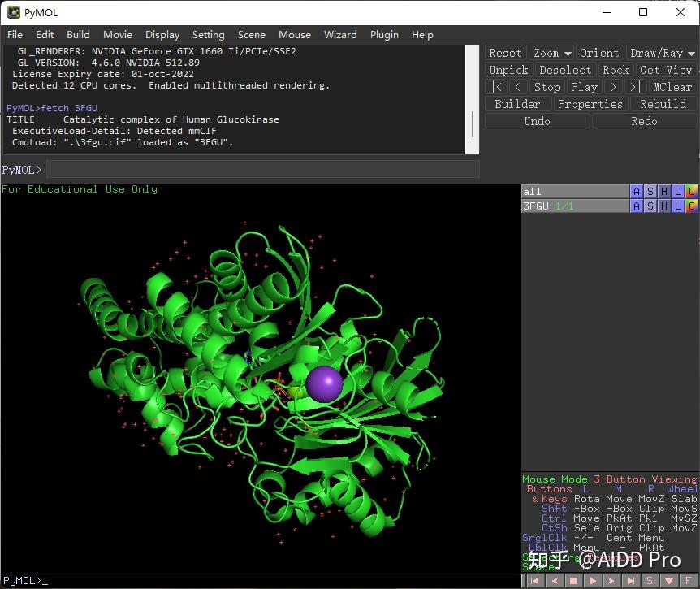
Task: Open the Plugin menu
Action: point(384,34)
